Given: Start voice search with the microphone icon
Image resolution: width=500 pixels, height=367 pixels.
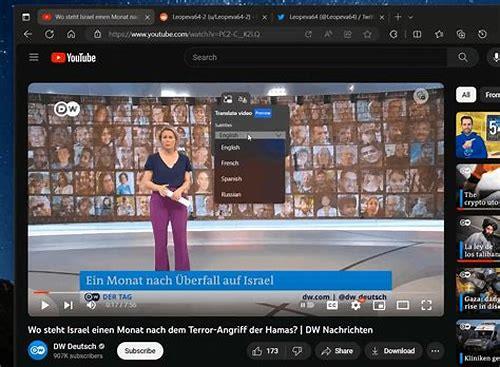Looking at the screenshot, I should [x=496, y=57].
